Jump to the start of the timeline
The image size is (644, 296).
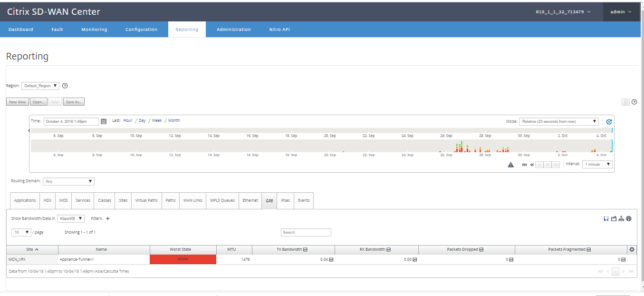point(524,165)
